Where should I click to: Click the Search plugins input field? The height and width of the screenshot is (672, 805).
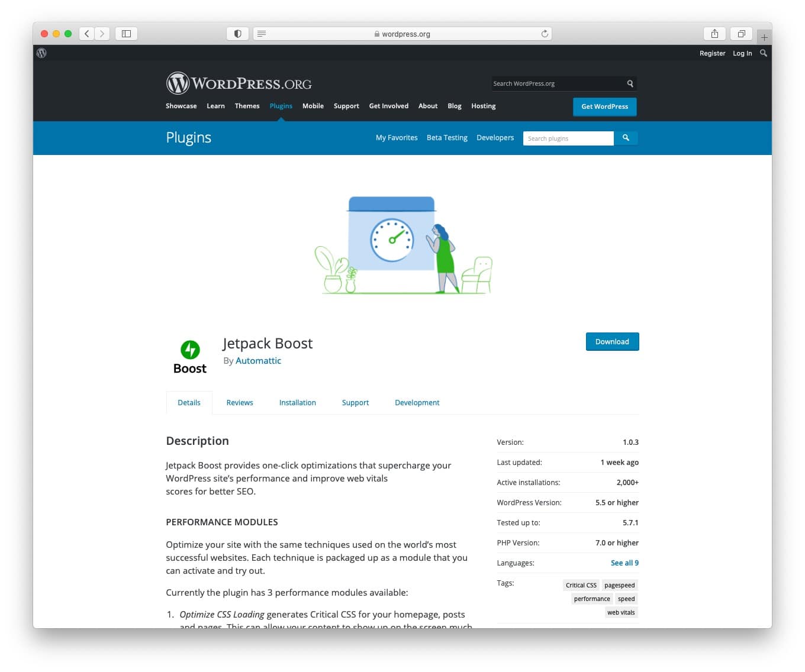click(x=568, y=138)
